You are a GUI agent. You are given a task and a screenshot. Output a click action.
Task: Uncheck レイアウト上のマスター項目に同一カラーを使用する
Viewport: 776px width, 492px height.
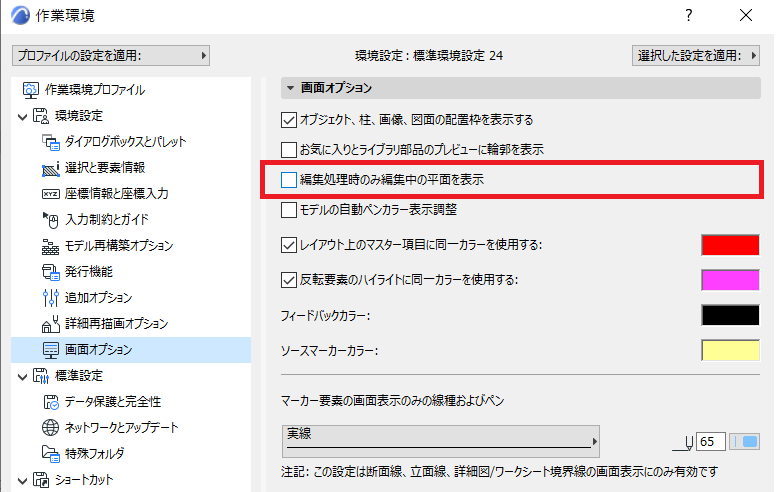tap(289, 245)
